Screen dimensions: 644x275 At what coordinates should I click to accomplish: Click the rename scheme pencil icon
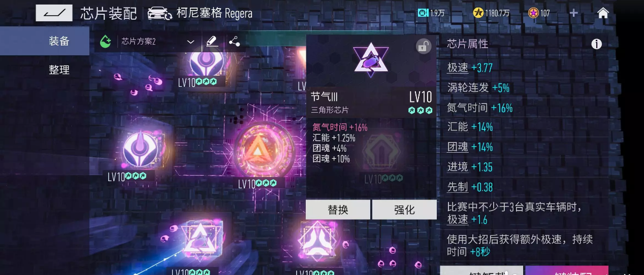(212, 42)
